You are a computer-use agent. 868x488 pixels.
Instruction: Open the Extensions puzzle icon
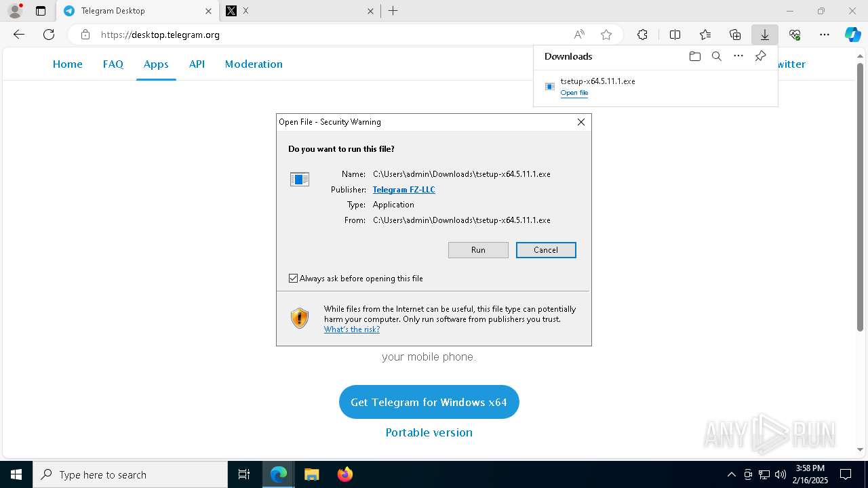point(642,35)
